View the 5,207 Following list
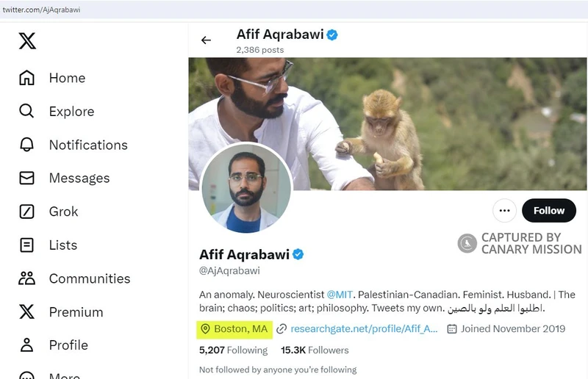 (x=233, y=350)
